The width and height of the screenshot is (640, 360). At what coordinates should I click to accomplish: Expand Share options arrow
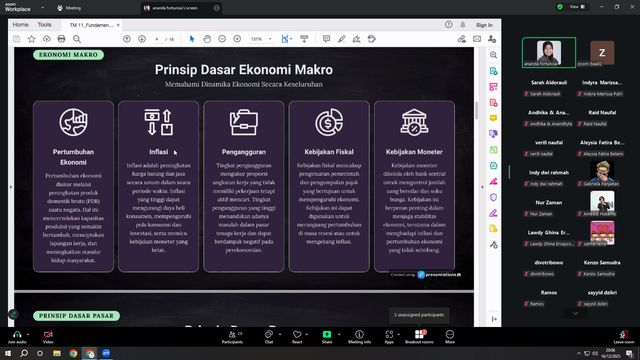coord(339,334)
